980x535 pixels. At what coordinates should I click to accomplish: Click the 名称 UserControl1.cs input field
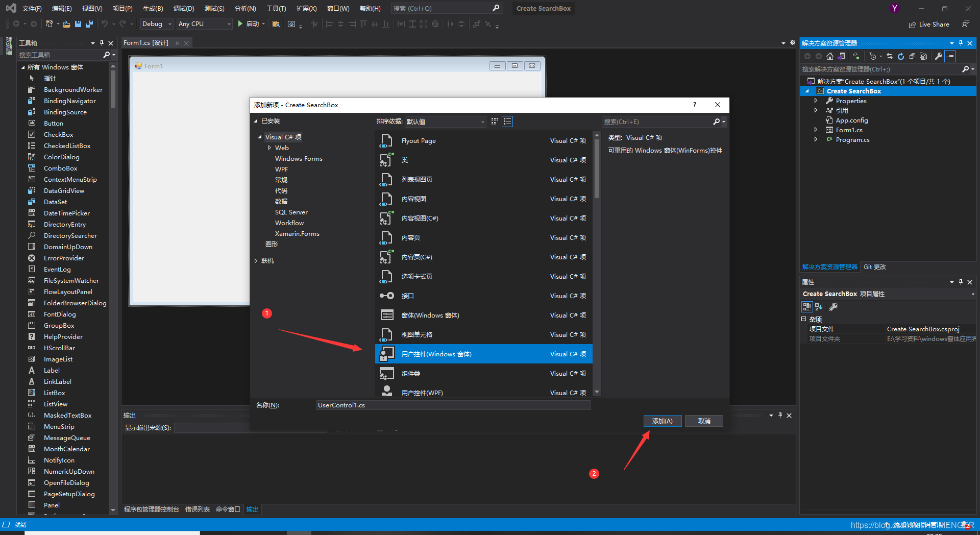(x=453, y=405)
